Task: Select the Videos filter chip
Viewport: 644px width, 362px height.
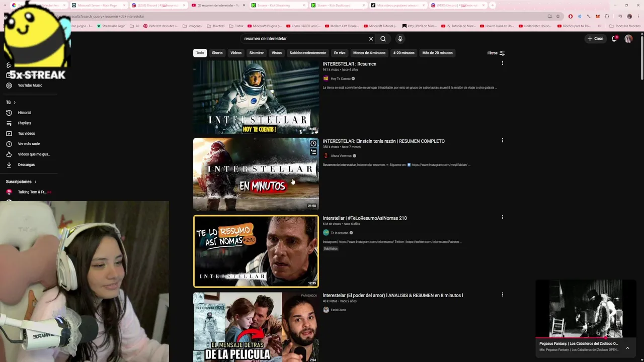Action: [x=236, y=53]
